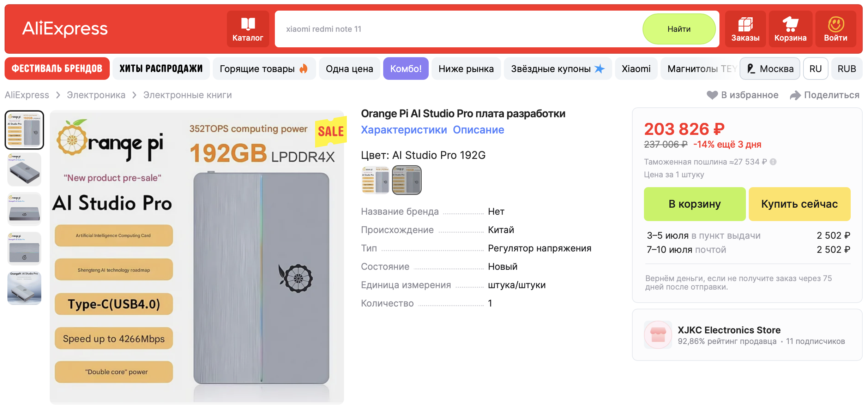Click the Найти search button
This screenshot has width=868, height=416.
tap(679, 29)
